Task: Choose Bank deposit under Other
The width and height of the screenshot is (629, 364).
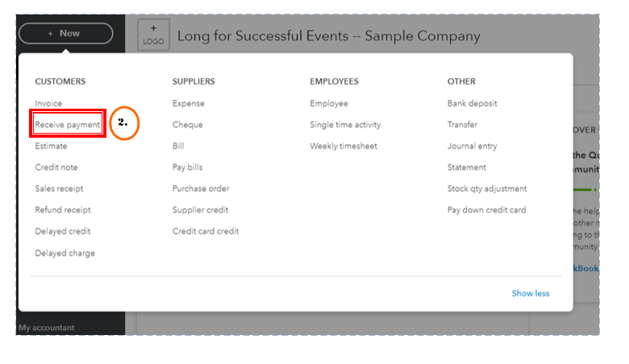Action: tap(472, 103)
